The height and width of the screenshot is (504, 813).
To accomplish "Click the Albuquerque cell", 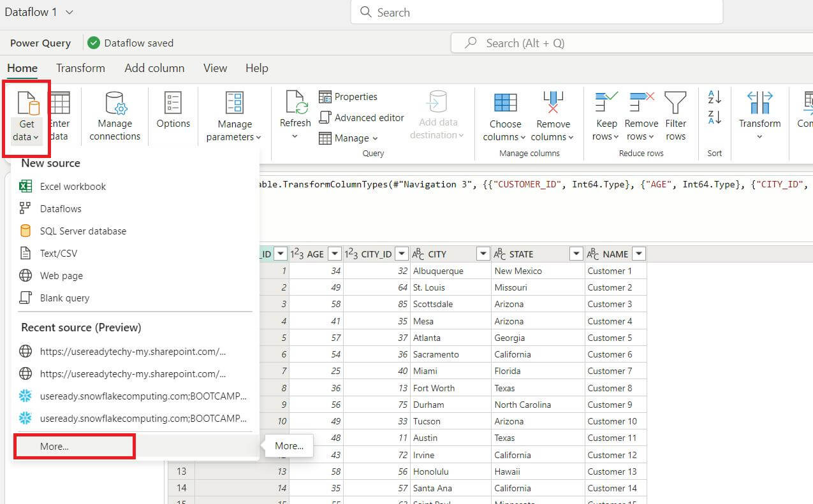I will pyautogui.click(x=451, y=271).
